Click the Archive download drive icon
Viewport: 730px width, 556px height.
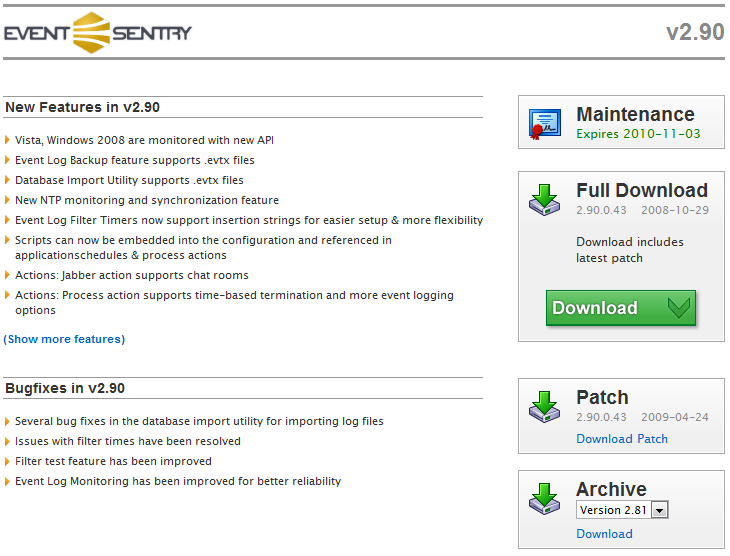click(544, 499)
